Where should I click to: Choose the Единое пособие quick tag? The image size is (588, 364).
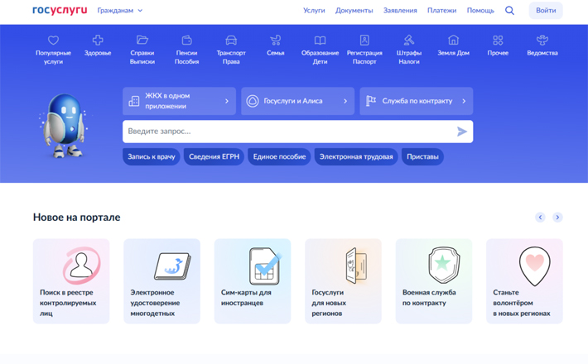click(x=279, y=156)
